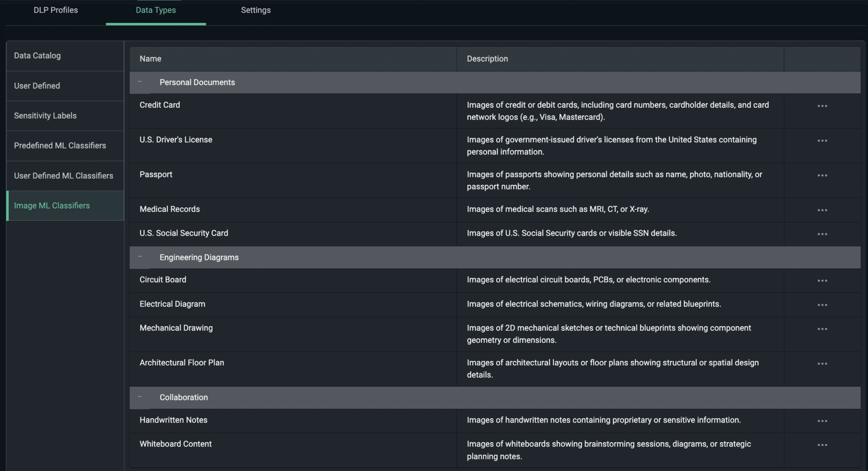Open the Settings tab
The image size is (868, 471).
point(255,10)
